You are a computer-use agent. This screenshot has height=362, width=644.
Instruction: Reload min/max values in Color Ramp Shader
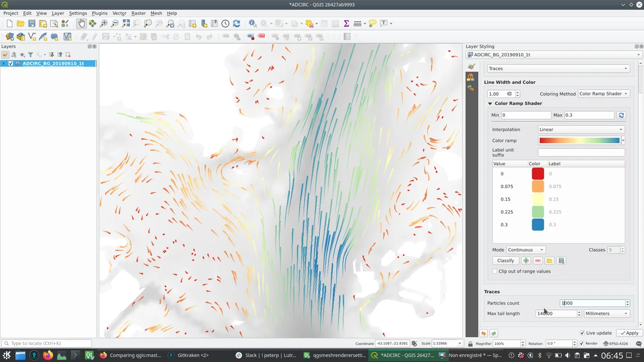621,115
